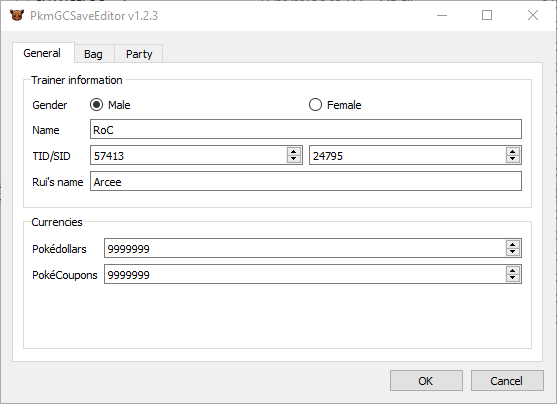Image resolution: width=557 pixels, height=404 pixels.
Task: Click the TID/SID label text
Action: pos(52,156)
